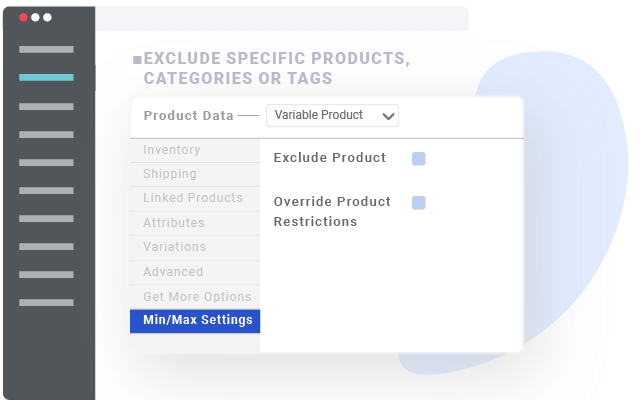Click the small square heading bullet
Screen dimensions: 640x400
[x=137, y=60]
